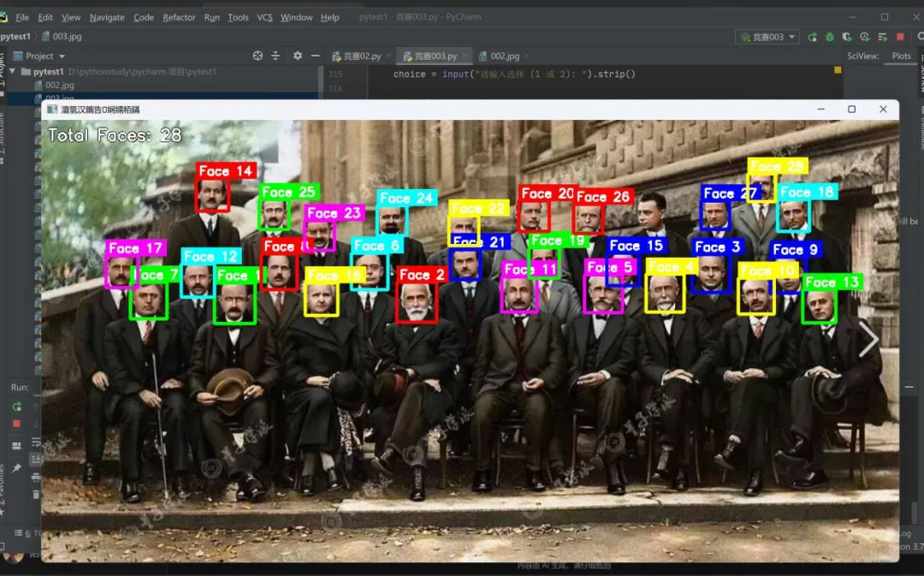Click the PyCharm logo icon in title bar
Image resolution: width=924 pixels, height=576 pixels.
pos(3,17)
